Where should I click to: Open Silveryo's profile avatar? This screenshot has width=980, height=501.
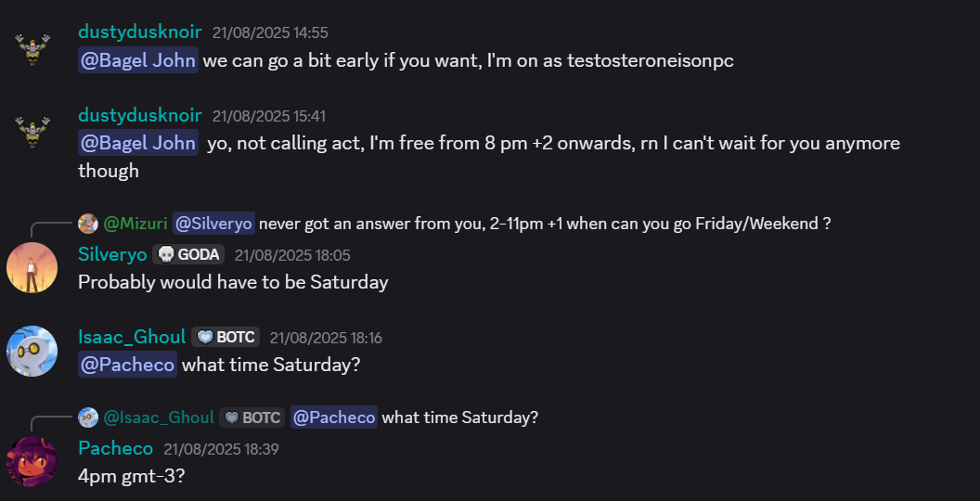point(32,267)
